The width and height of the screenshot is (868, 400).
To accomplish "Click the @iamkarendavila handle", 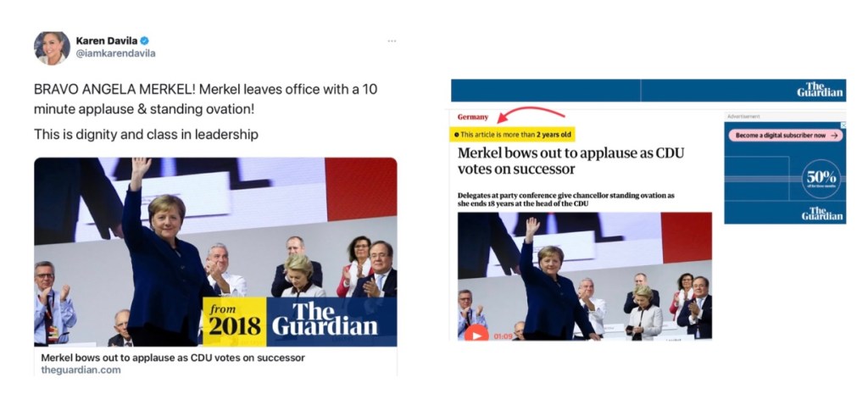I will 115,53.
